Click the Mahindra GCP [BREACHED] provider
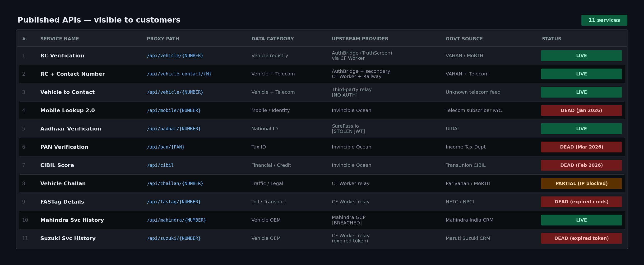 click(x=348, y=220)
